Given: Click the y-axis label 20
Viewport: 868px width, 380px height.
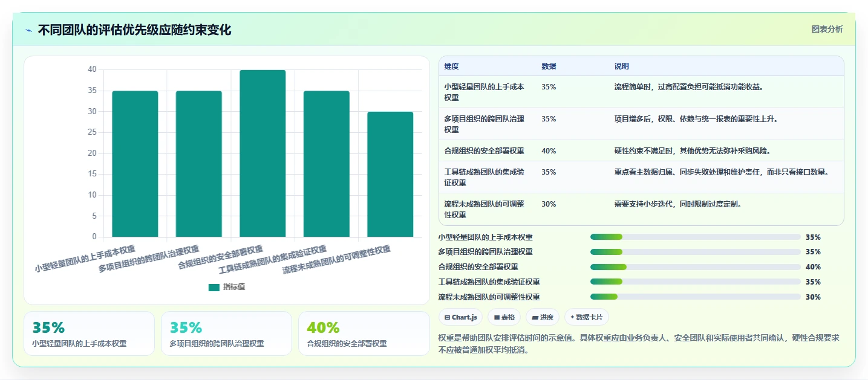Looking at the screenshot, I should [x=92, y=153].
